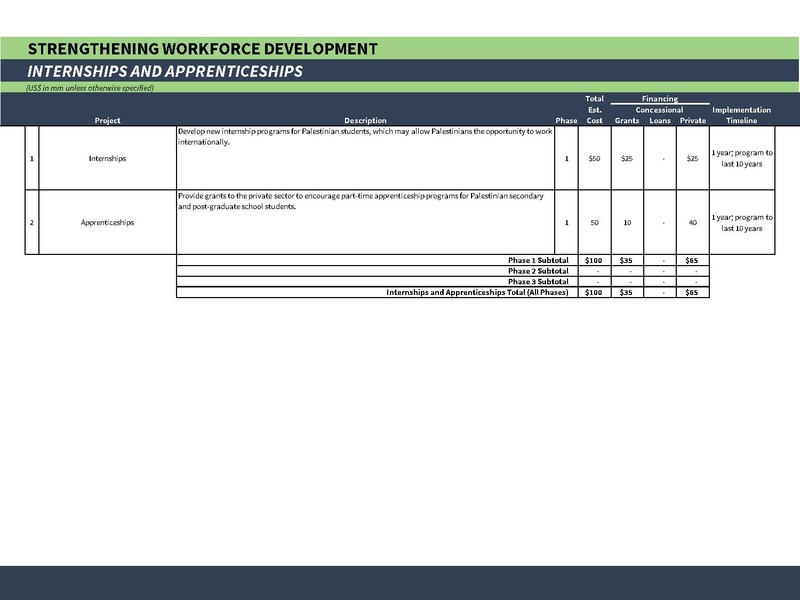Click the Strengthening Workforce Development title
800x600 pixels.
pyautogui.click(x=203, y=49)
